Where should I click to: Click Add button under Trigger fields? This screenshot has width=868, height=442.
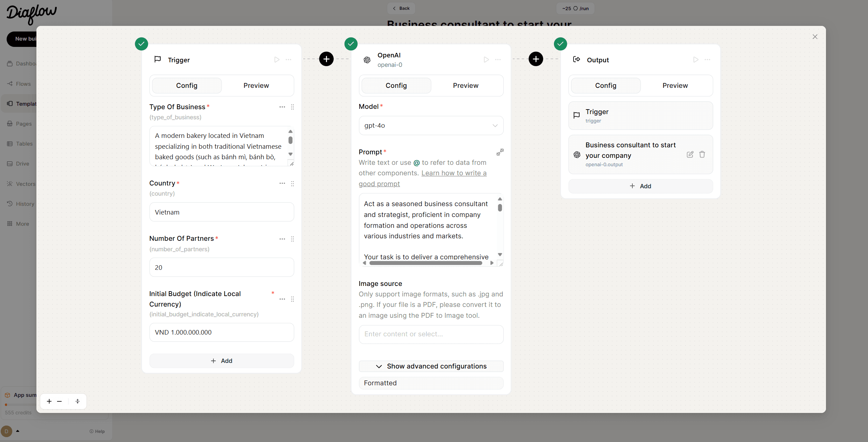(221, 361)
